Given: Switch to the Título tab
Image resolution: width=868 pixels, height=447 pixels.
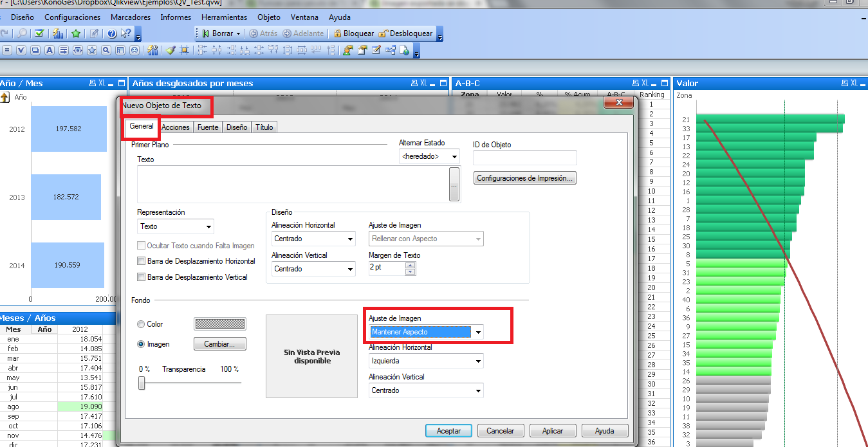Looking at the screenshot, I should (264, 127).
